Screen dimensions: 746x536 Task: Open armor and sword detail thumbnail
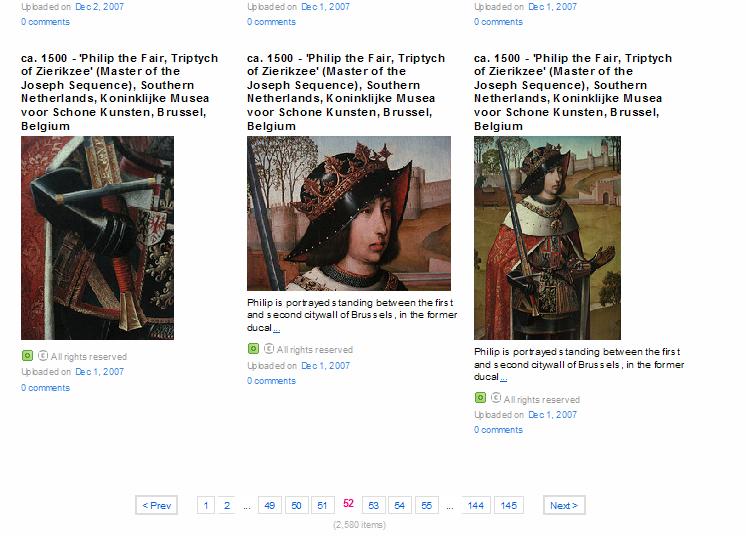(98, 238)
